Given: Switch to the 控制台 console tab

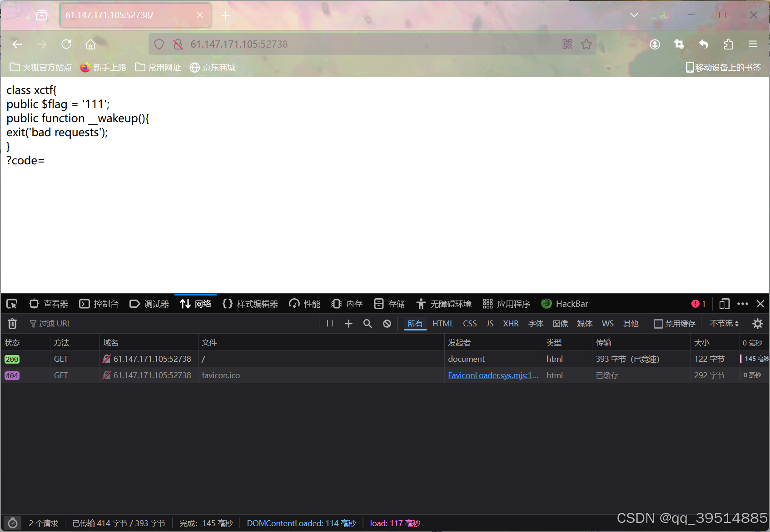Looking at the screenshot, I should tap(99, 304).
